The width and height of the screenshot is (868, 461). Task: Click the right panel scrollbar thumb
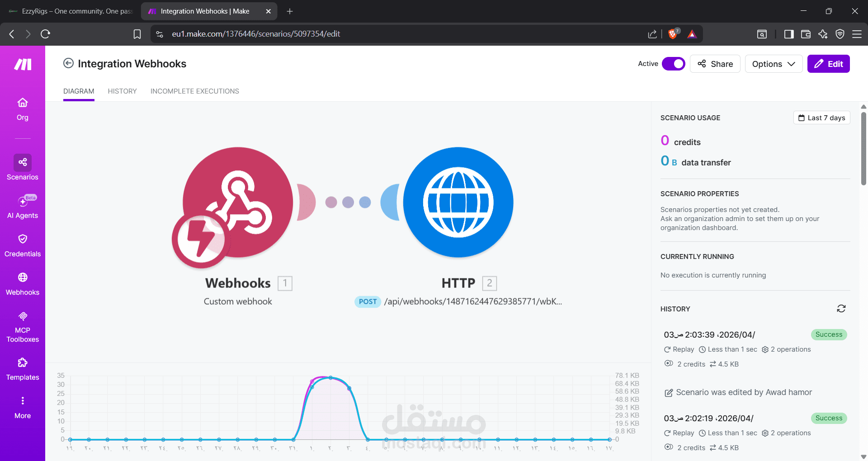click(863, 148)
